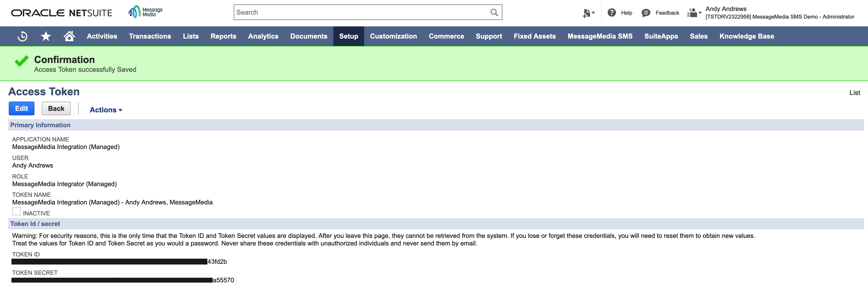Screen dimensions: 868x297
Task: Check the INACTIVE checkbox
Action: (16, 211)
